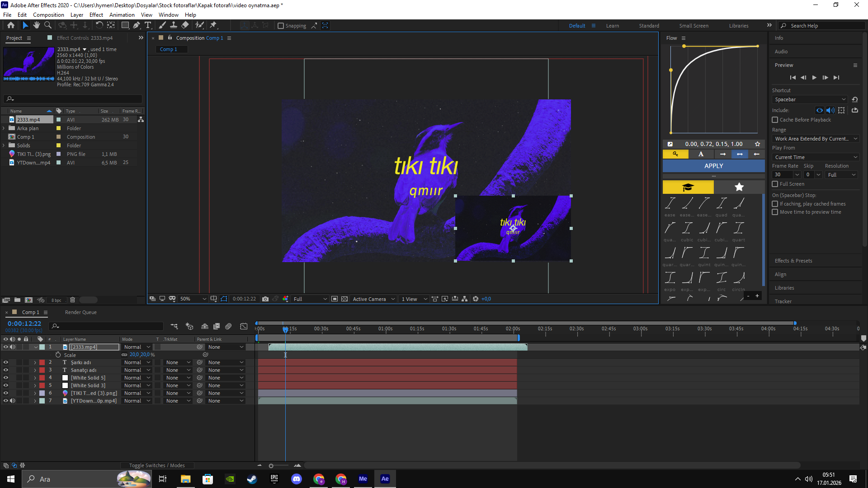Open the viewer resolution Full dropdown

pos(310,299)
